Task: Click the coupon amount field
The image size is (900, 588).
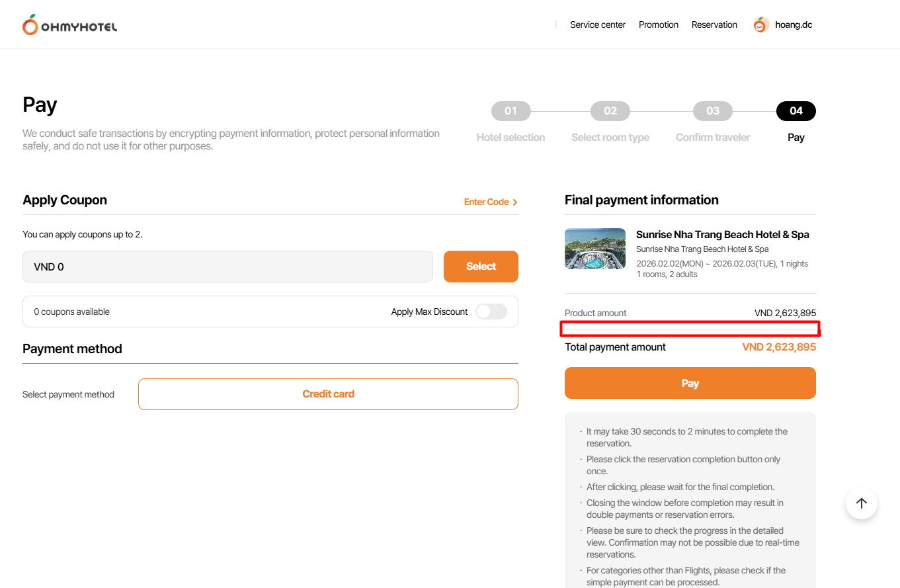Action: pyautogui.click(x=227, y=267)
